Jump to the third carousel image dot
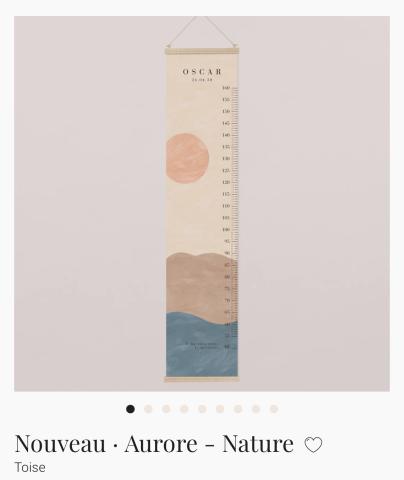The image size is (404, 480). pos(166,409)
